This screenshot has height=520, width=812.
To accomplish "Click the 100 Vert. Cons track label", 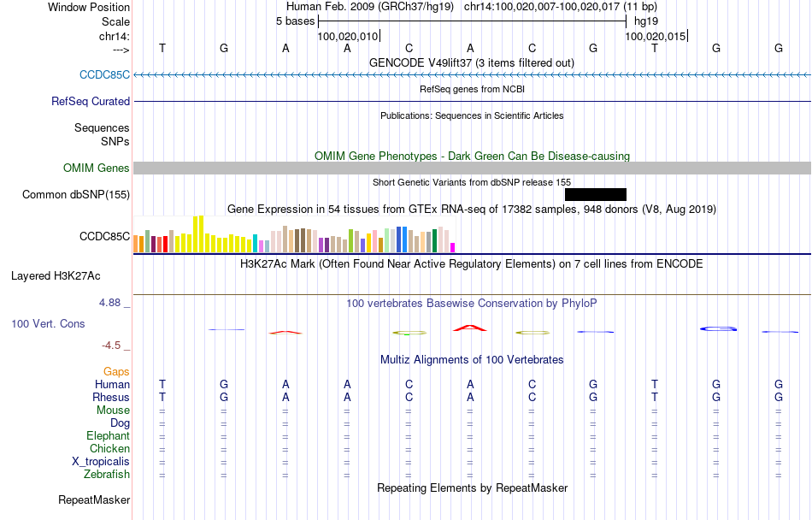I will click(x=48, y=323).
